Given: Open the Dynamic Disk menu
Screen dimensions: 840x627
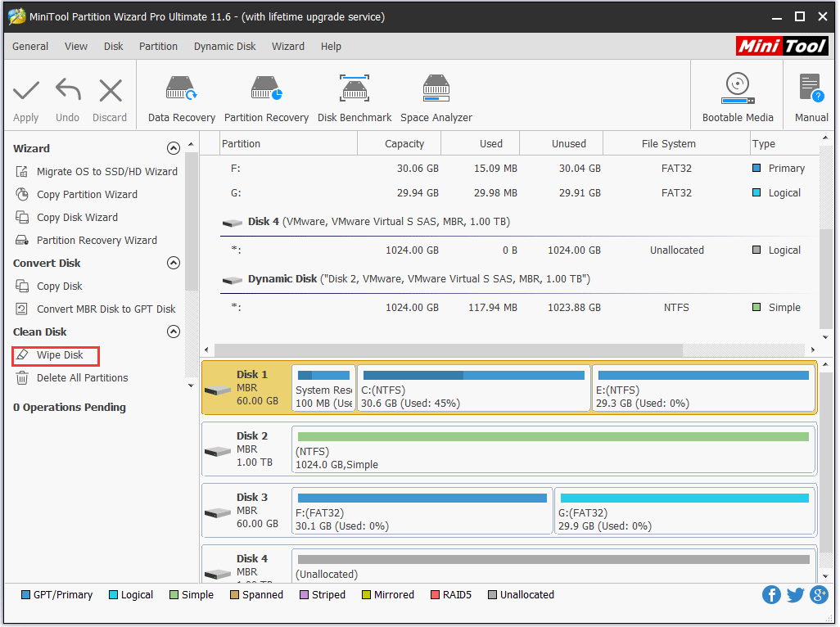Looking at the screenshot, I should (x=225, y=47).
